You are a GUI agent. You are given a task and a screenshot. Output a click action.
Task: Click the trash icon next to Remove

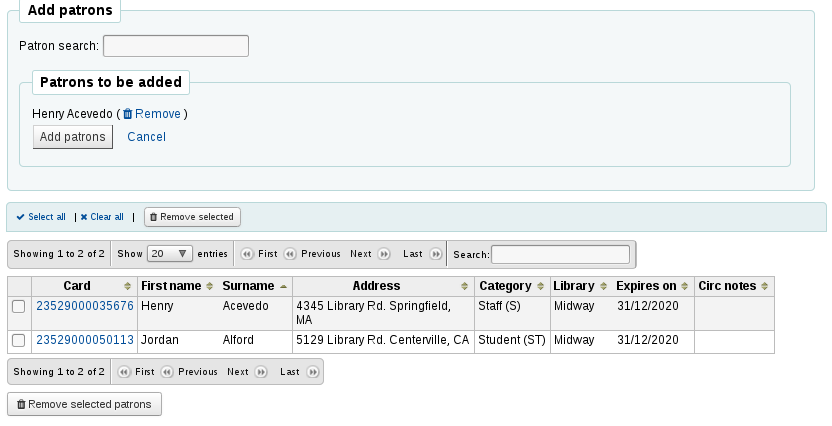coord(128,114)
